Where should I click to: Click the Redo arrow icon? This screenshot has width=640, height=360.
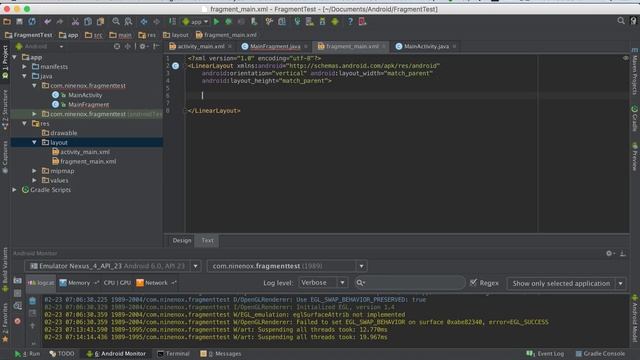click(x=60, y=21)
